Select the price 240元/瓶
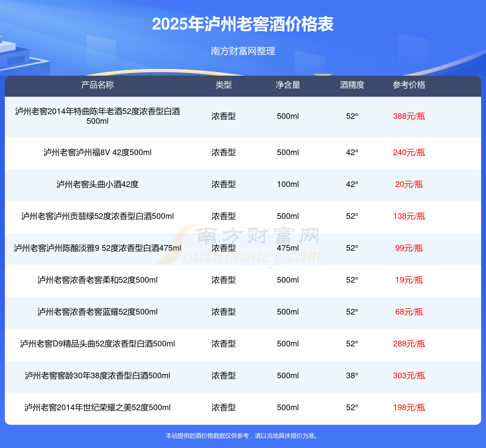This screenshot has height=448, width=486. (x=409, y=152)
